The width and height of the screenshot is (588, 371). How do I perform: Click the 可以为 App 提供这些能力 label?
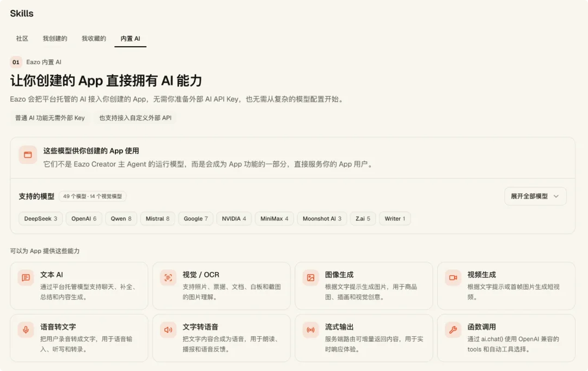[45, 251]
